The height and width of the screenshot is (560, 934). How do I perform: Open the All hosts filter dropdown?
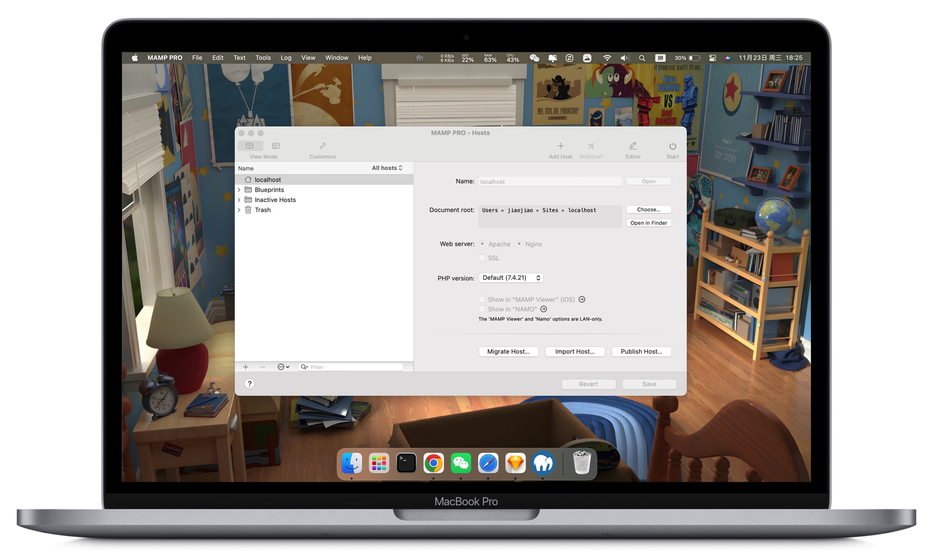387,168
